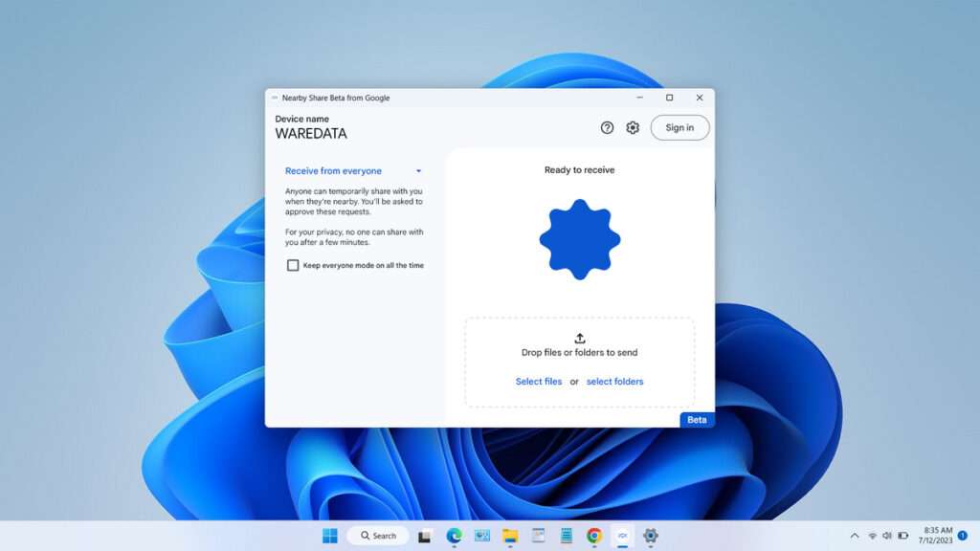Click the battery tray icon
This screenshot has height=551, width=980.
point(903,536)
